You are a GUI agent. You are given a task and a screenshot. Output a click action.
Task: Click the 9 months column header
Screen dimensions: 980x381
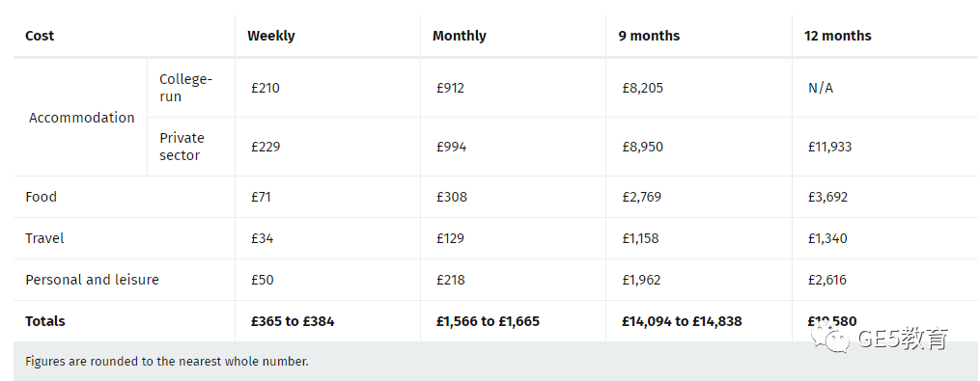649,36
